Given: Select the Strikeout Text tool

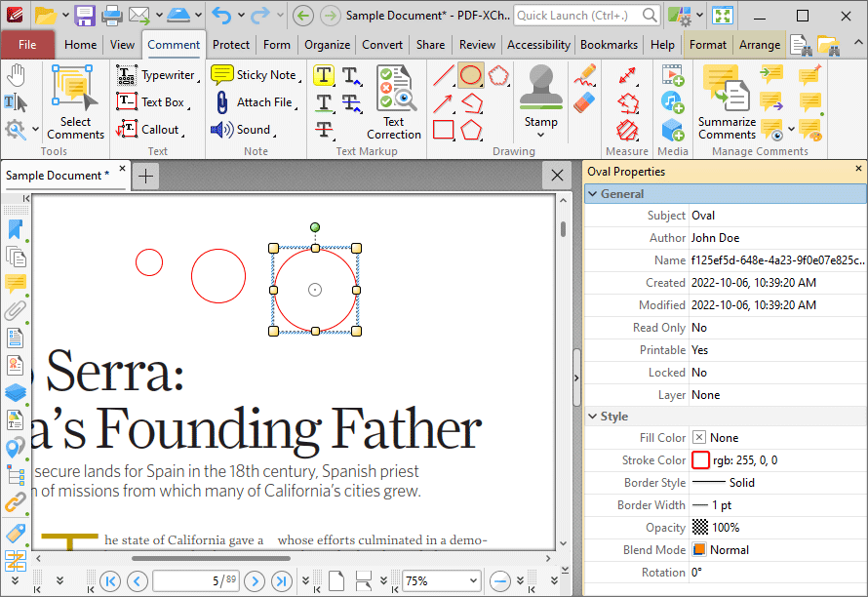Looking at the screenshot, I should [324, 129].
